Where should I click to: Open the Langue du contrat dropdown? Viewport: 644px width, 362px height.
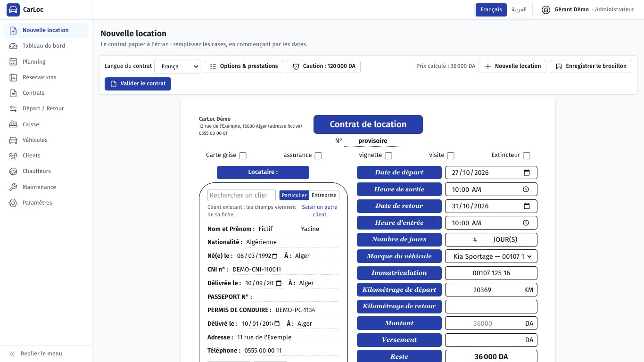pos(177,66)
